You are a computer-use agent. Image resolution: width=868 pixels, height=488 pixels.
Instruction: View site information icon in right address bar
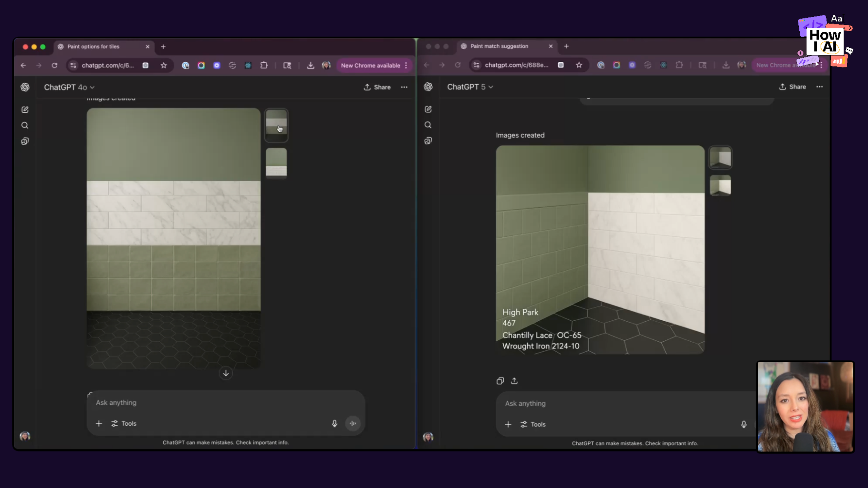(476, 65)
